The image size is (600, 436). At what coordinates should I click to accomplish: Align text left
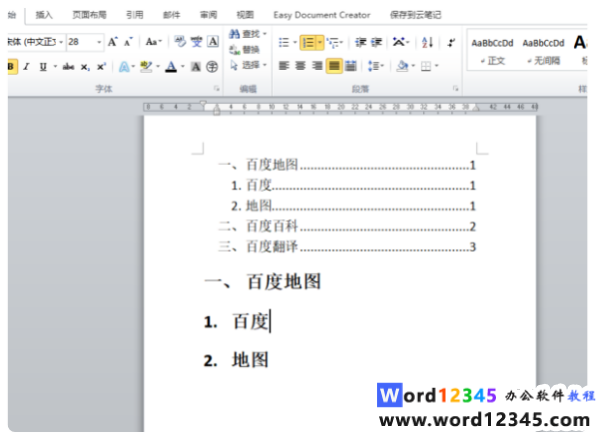click(x=284, y=66)
